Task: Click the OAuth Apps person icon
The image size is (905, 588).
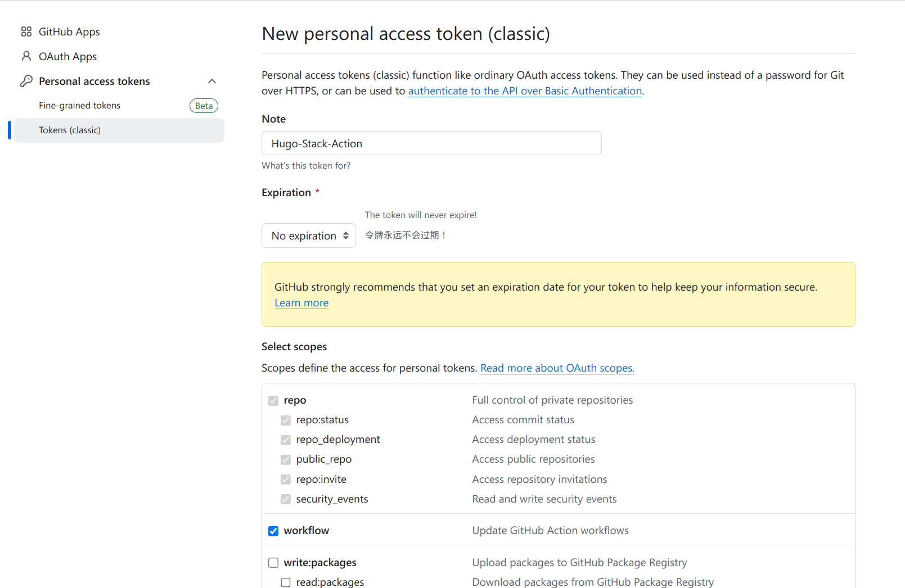Action: point(26,56)
